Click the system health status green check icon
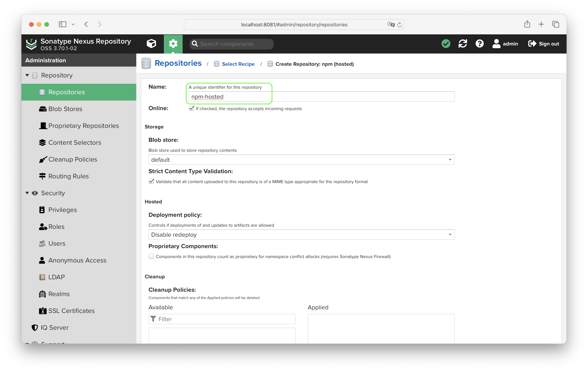 (447, 44)
